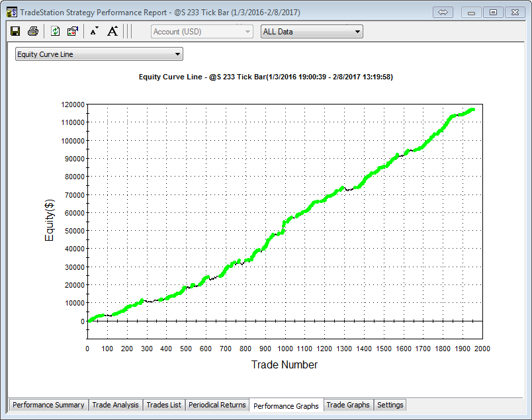The width and height of the screenshot is (532, 420).
Task: Decrease font size with small A icon
Action: (x=94, y=31)
